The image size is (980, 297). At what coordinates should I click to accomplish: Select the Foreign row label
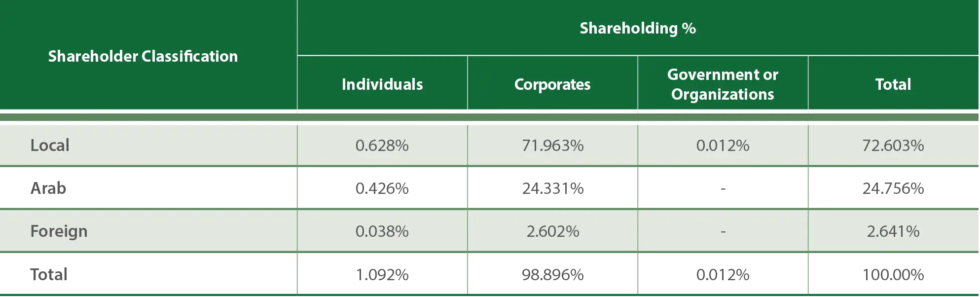(59, 231)
